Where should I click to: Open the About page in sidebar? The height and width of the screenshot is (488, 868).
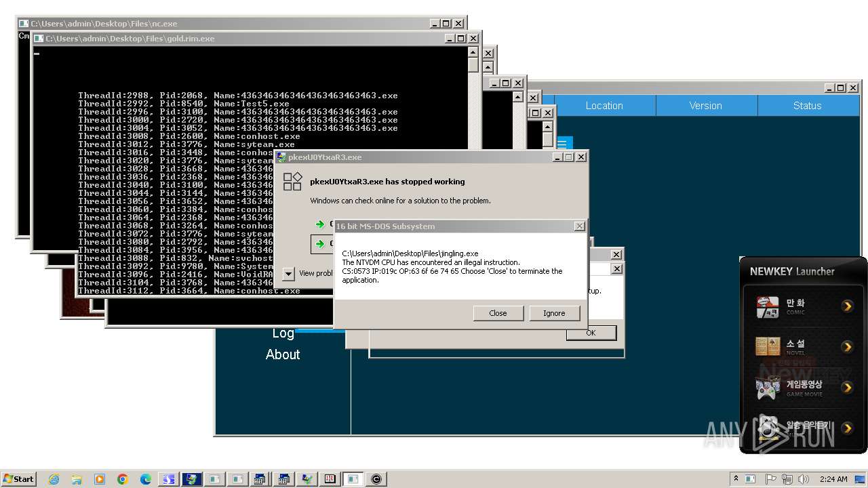point(283,354)
